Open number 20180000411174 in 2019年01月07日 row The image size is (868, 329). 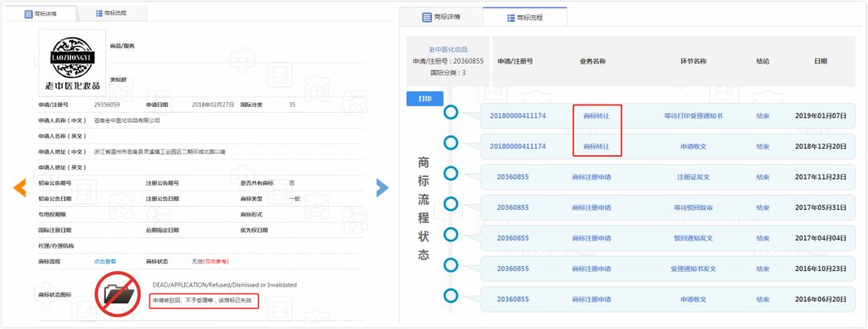click(518, 117)
